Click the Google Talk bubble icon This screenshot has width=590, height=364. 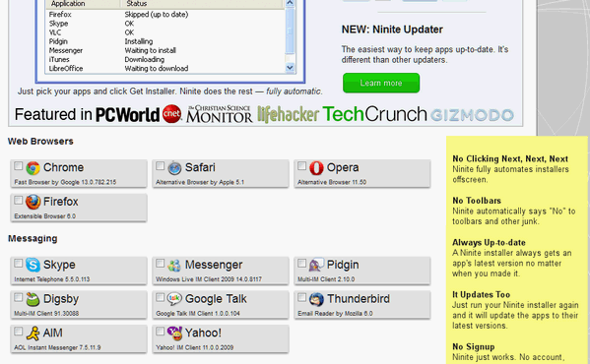174,299
